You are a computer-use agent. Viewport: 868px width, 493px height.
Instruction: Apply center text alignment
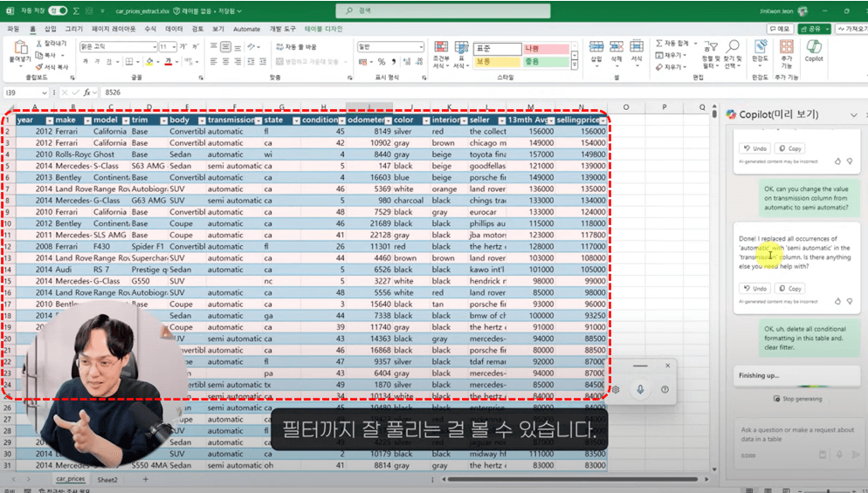click(225, 62)
